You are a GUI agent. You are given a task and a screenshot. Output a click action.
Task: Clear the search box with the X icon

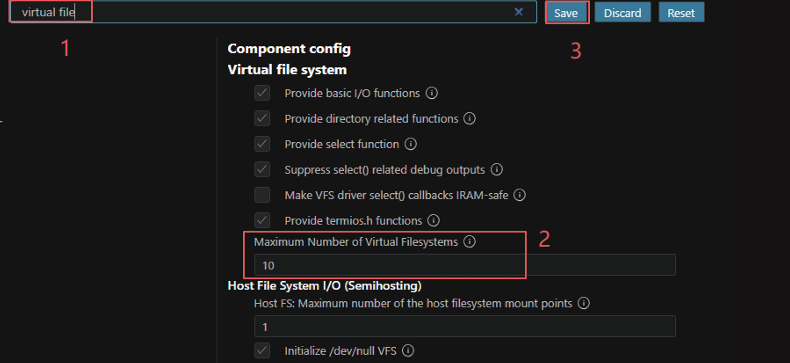(518, 12)
